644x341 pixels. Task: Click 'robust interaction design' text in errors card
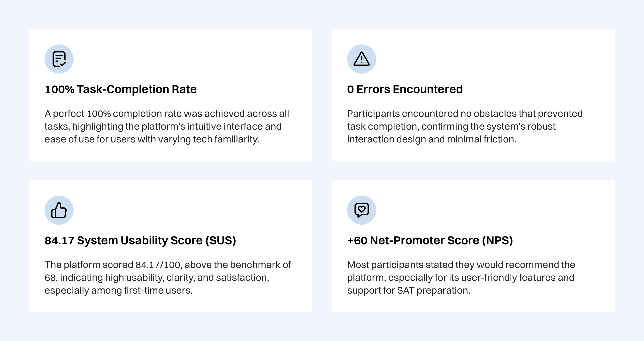click(452, 133)
